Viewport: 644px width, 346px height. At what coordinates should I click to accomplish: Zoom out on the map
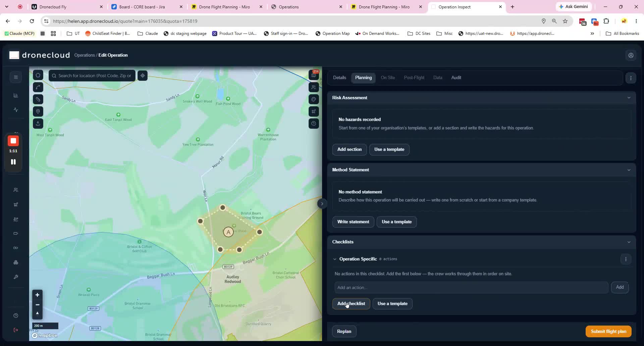[x=37, y=304]
